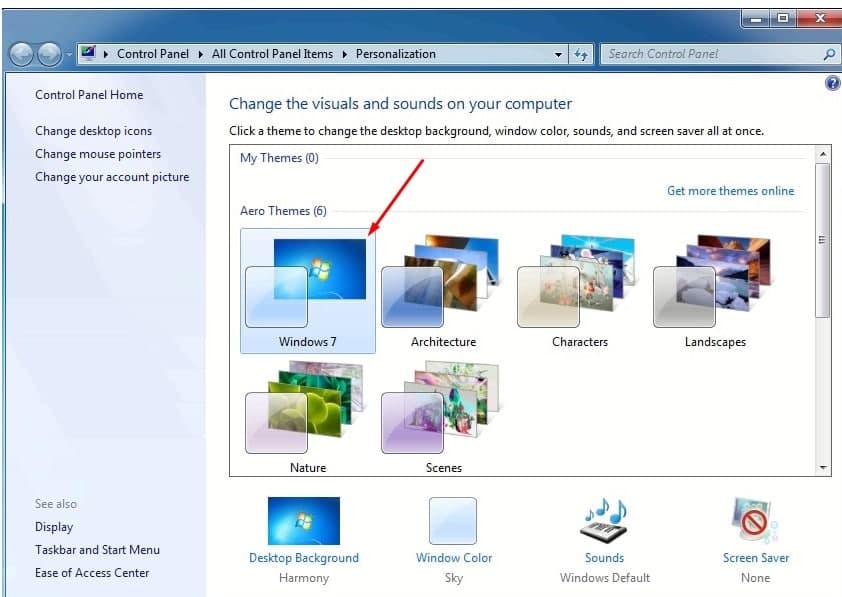Select the Architecture theme thumbnail
Image resolution: width=842 pixels, height=597 pixels.
pos(444,291)
